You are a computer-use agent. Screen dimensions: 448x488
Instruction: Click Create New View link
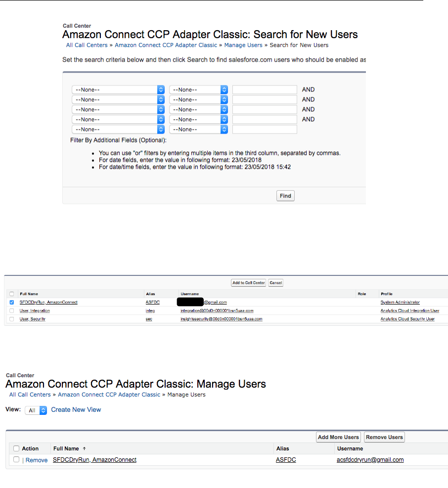click(76, 409)
